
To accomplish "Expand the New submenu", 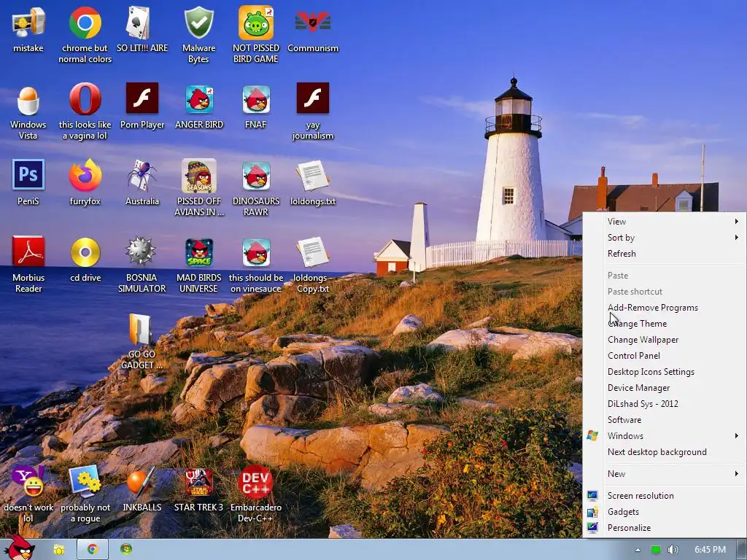I will coord(664,474).
